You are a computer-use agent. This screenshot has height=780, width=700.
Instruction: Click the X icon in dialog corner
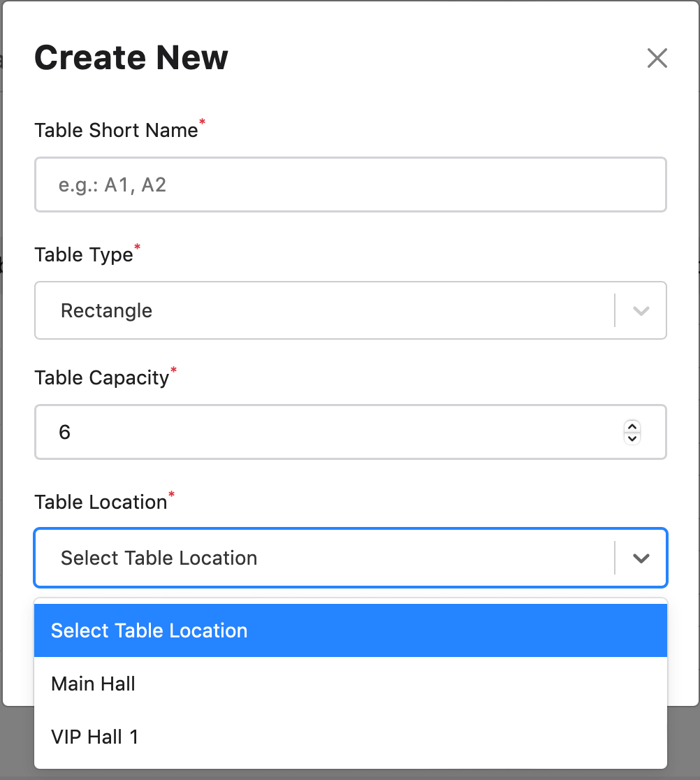pyautogui.click(x=657, y=59)
